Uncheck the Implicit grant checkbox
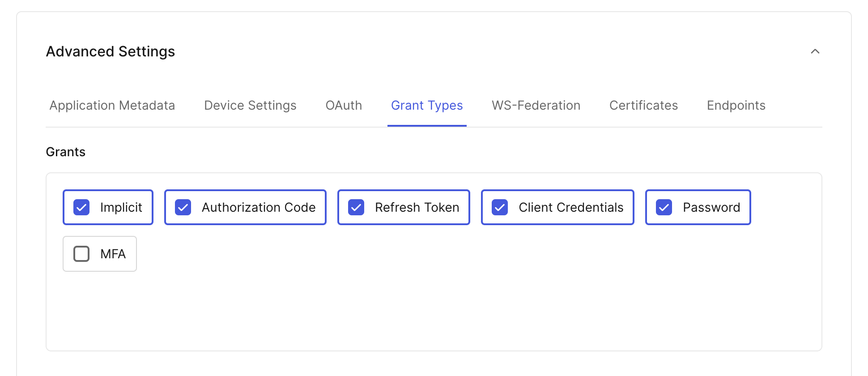 pyautogui.click(x=81, y=207)
